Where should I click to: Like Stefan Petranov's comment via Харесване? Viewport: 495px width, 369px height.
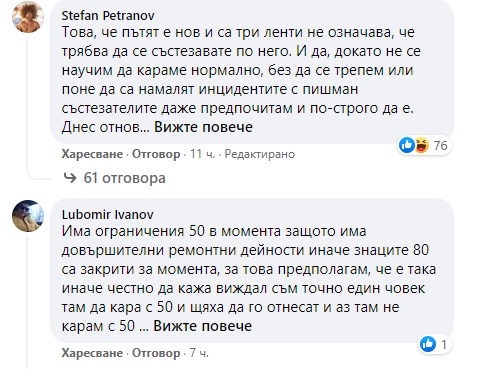point(92,154)
